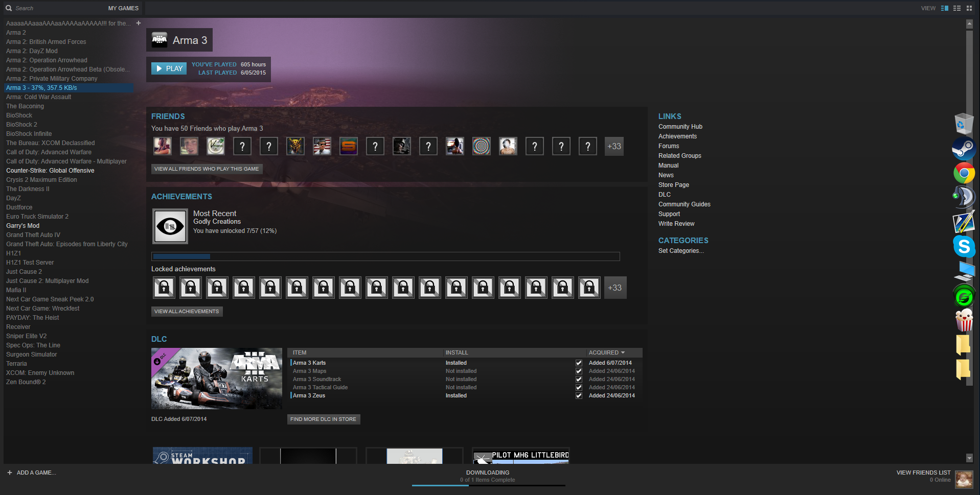Open the Arma 3 Karts DLC banner image
The width and height of the screenshot is (980, 495).
[217, 379]
